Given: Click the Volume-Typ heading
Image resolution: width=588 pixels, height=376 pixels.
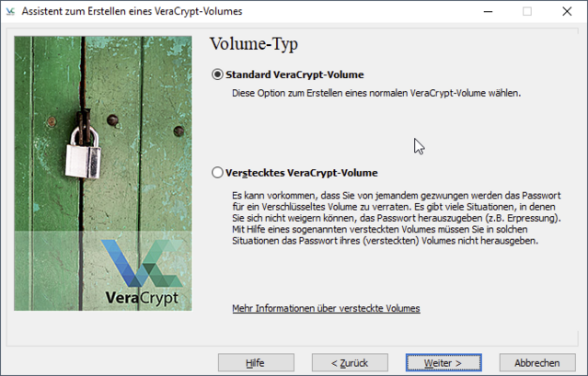Looking at the screenshot, I should (x=254, y=44).
